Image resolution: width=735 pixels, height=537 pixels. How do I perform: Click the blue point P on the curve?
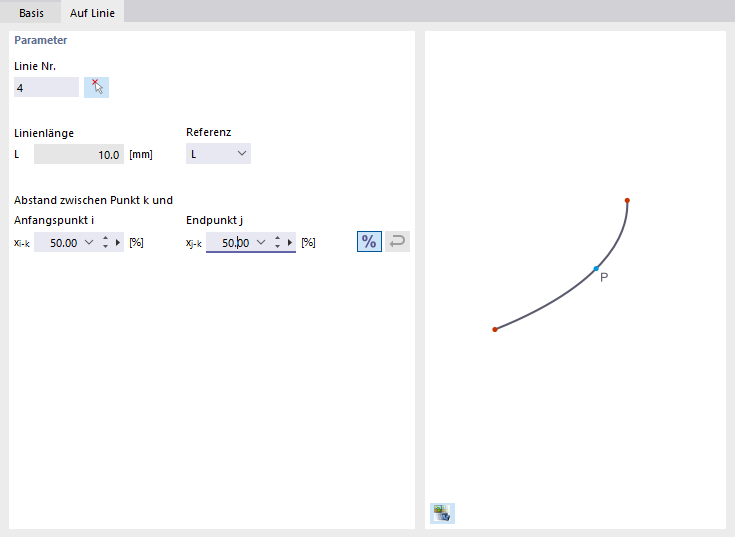[596, 268]
